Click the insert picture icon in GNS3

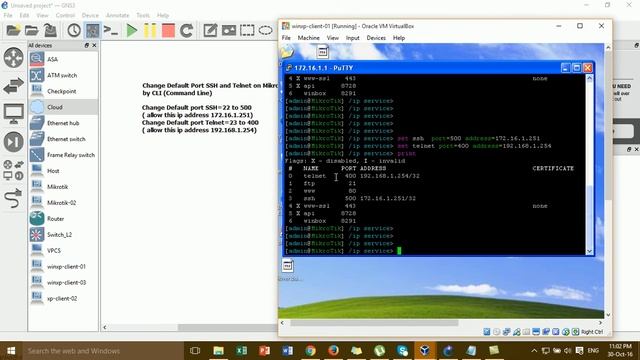click(229, 30)
